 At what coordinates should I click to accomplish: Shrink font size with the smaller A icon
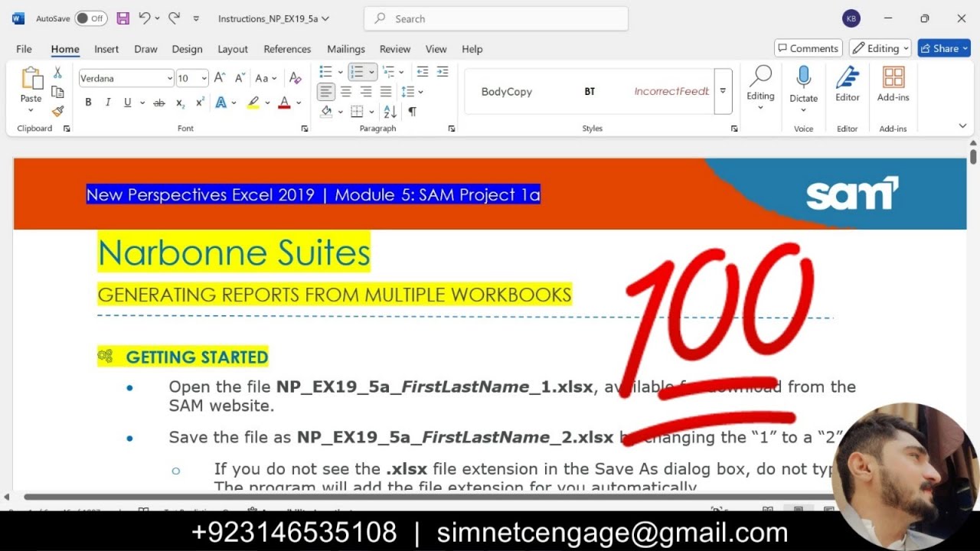[x=240, y=78]
